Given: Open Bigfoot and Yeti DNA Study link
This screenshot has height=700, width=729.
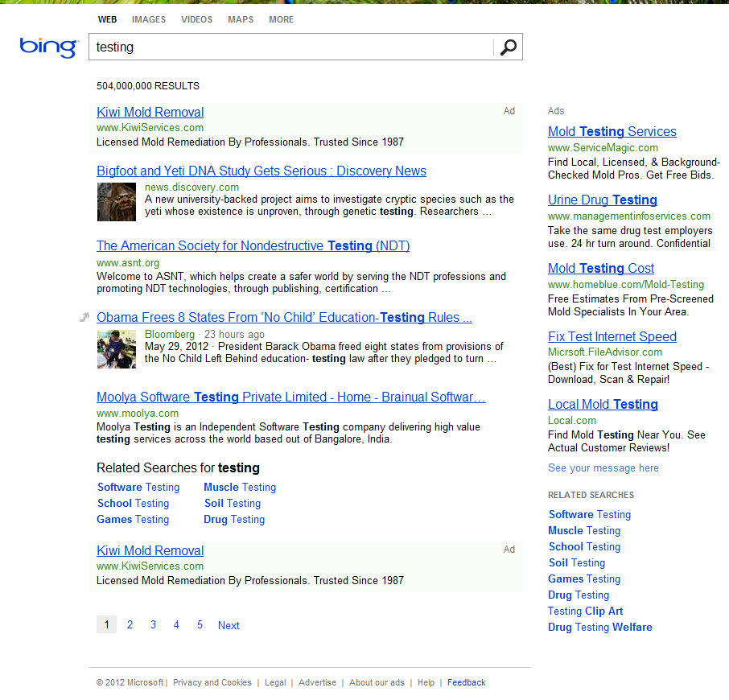Looking at the screenshot, I should pos(262,171).
